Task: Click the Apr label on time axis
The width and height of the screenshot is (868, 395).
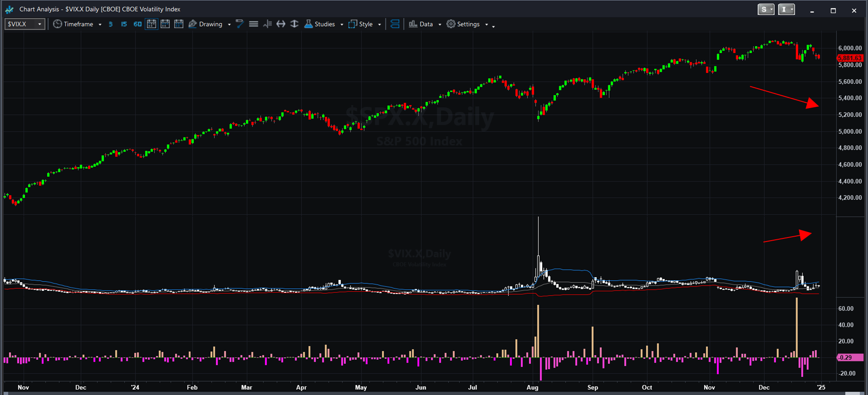Action: pos(302,387)
